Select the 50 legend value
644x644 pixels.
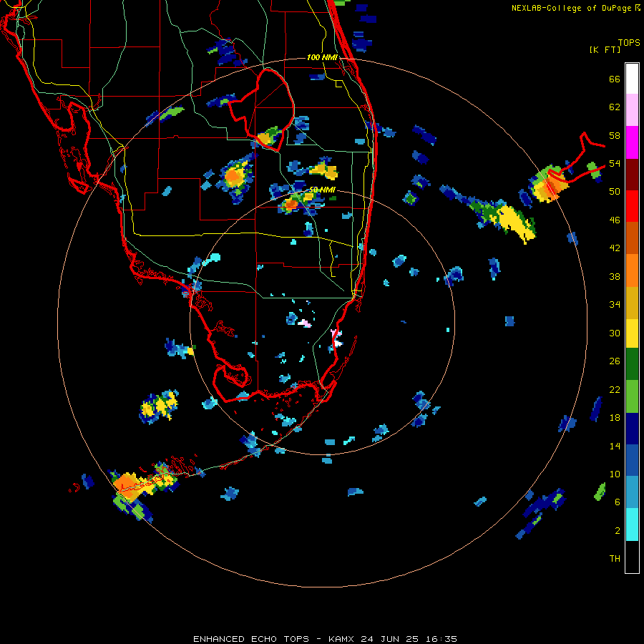point(615,192)
